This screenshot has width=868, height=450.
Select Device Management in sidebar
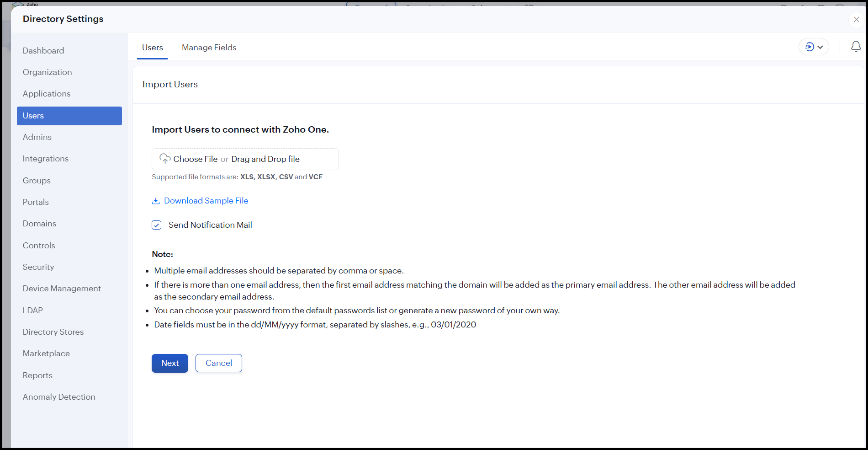[62, 289]
